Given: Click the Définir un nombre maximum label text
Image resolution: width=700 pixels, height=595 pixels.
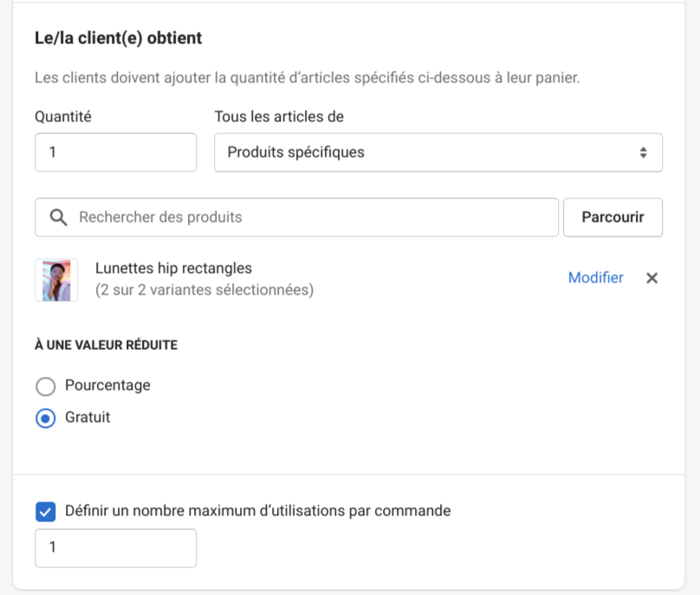Looking at the screenshot, I should click(x=257, y=511).
